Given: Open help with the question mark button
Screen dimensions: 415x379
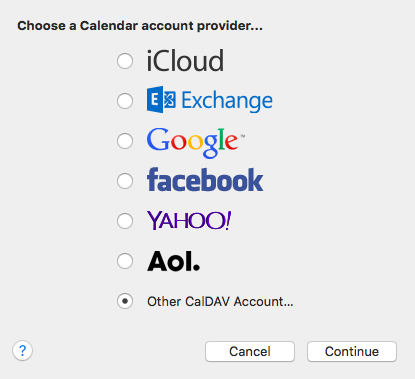Looking at the screenshot, I should (x=22, y=351).
